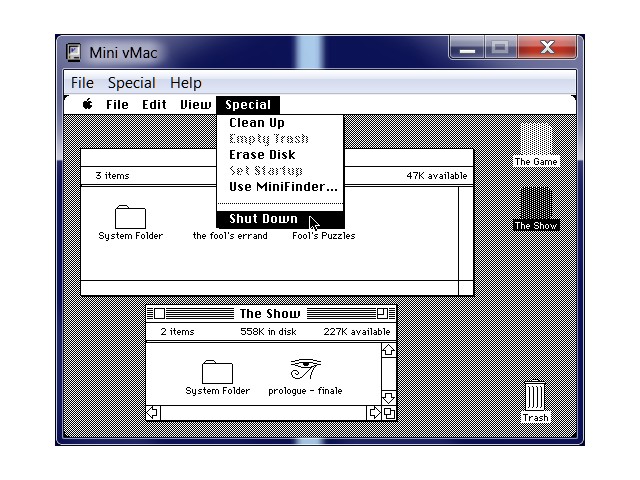Click the size box of The Show window
The width and height of the screenshot is (640, 480).
click(x=389, y=413)
